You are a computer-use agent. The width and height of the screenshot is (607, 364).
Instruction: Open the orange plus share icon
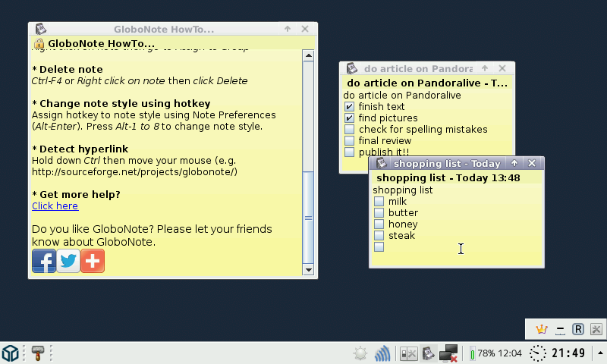(93, 261)
